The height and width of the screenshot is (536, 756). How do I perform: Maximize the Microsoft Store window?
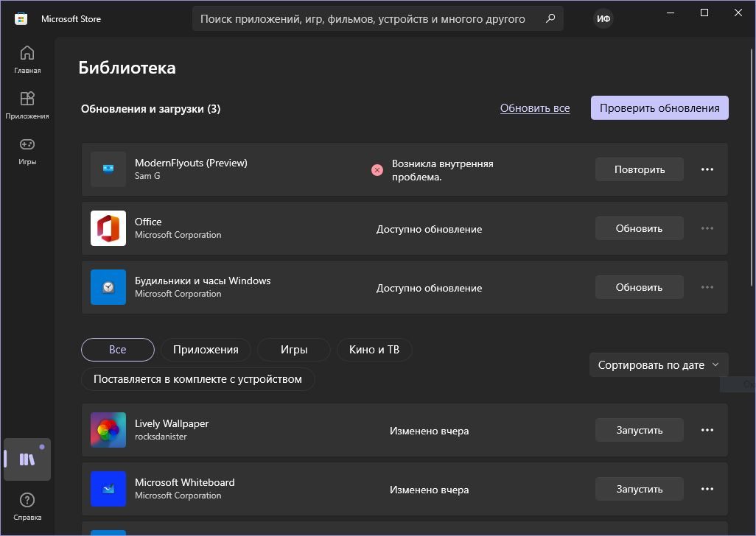pos(704,13)
